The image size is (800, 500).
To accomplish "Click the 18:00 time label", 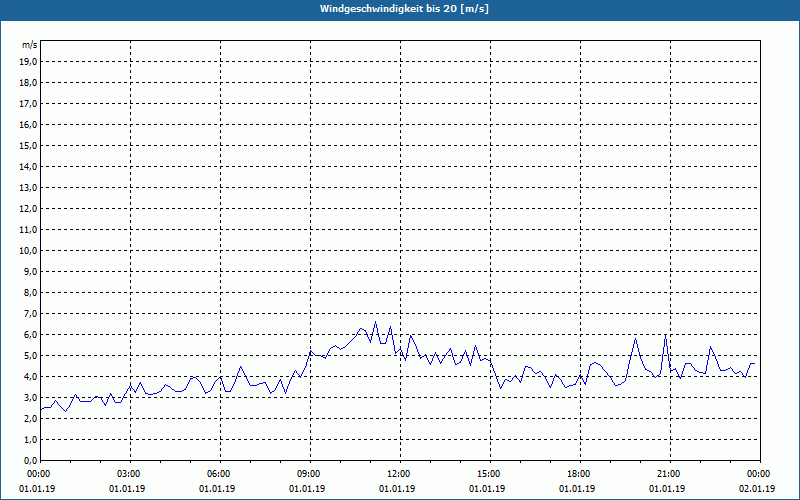I will tap(580, 474).
